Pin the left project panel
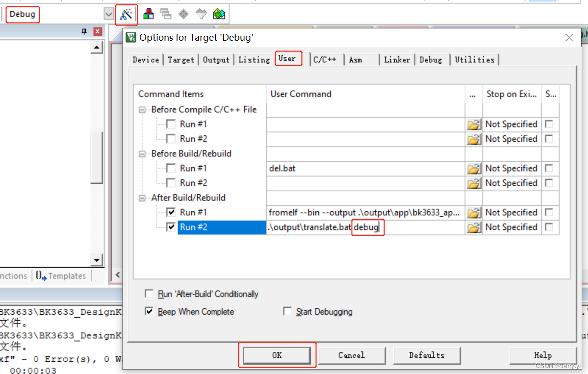Viewport: 588px width, 374px height. (x=84, y=31)
